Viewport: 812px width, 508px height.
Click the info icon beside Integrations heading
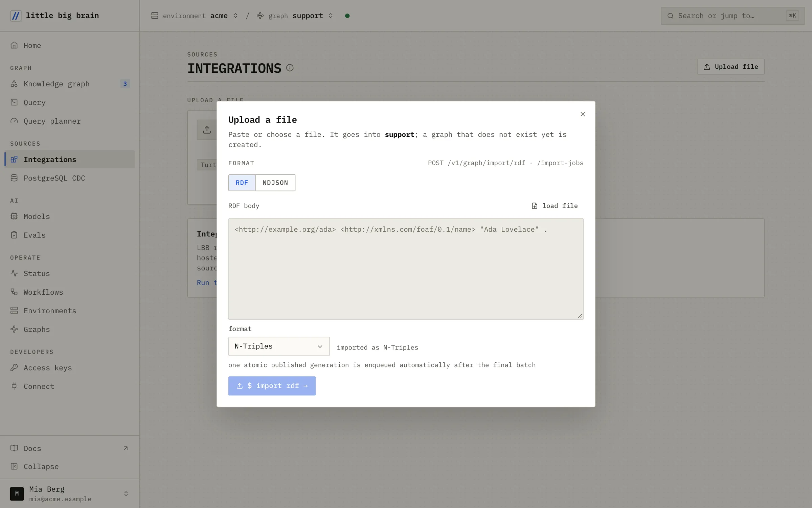coord(290,68)
